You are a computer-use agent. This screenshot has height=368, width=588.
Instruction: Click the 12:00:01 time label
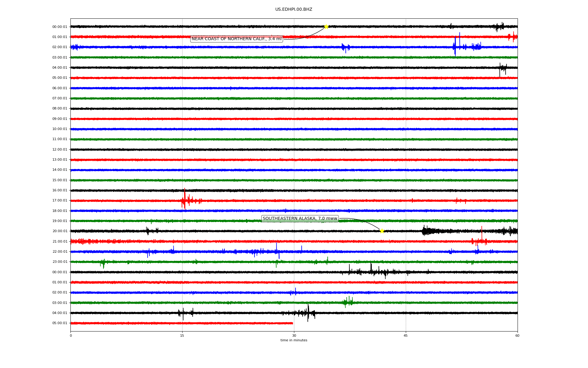(x=60, y=150)
